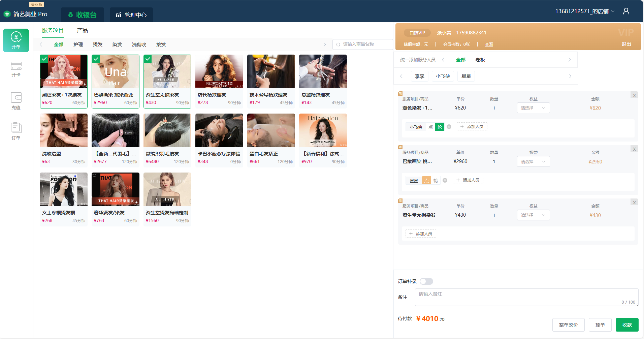Remove staff 小飞侠 with the circle x icon
This screenshot has width=644, height=339.
point(449,127)
